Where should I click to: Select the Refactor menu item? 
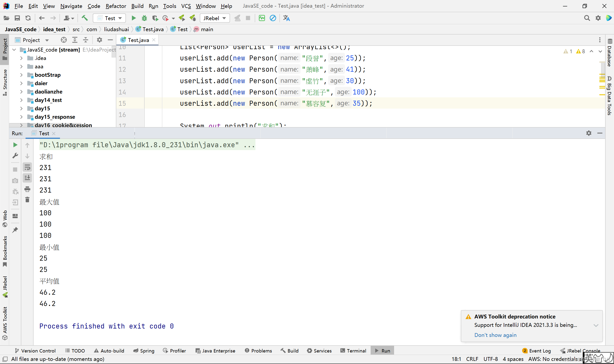[x=115, y=6]
